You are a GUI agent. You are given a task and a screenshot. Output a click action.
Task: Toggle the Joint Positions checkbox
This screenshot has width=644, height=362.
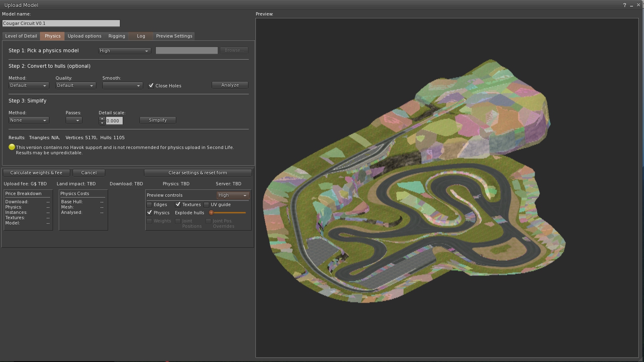click(x=178, y=221)
